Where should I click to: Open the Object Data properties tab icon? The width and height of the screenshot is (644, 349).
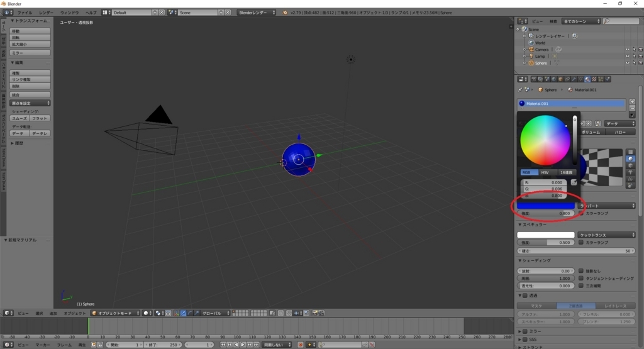click(x=580, y=79)
